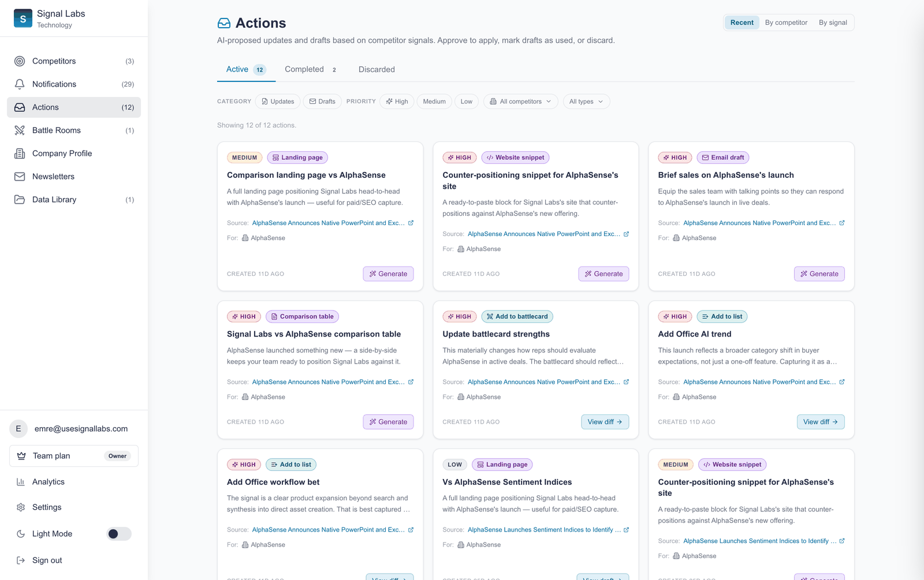Open external link icon on Comparison landing page source

pos(411,223)
